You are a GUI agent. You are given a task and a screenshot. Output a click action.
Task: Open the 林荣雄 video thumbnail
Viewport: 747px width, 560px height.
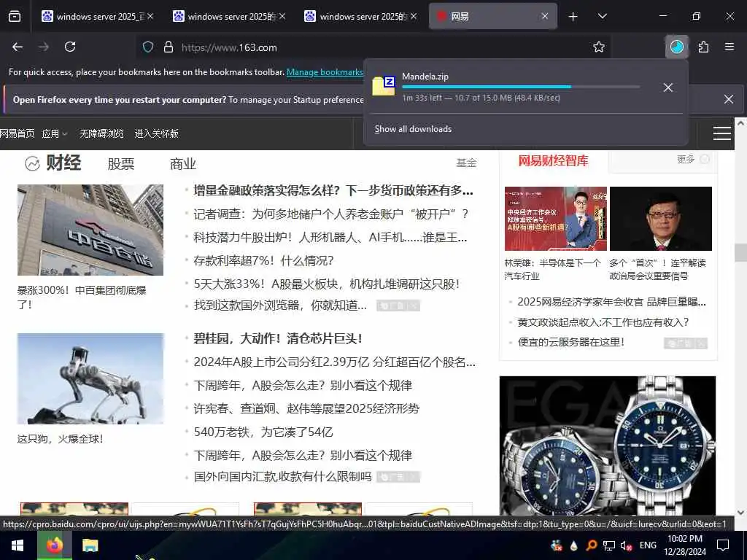(555, 219)
